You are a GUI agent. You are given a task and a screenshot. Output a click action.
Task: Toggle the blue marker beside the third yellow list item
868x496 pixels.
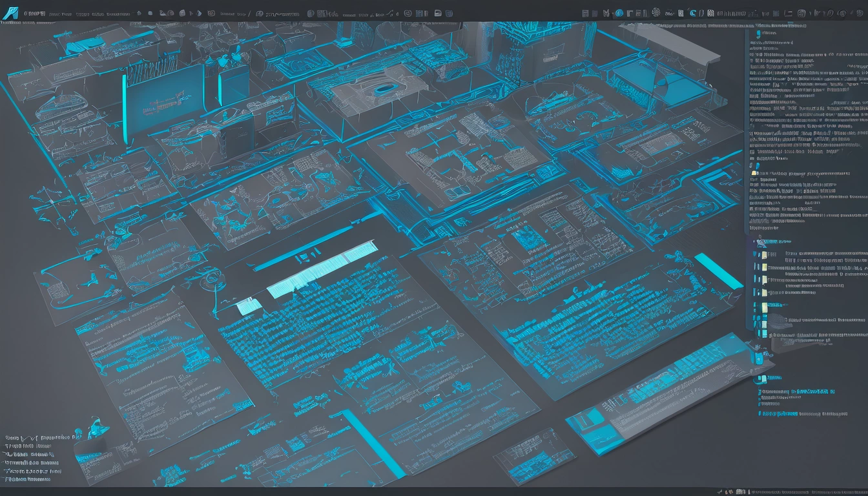pyautogui.click(x=755, y=279)
